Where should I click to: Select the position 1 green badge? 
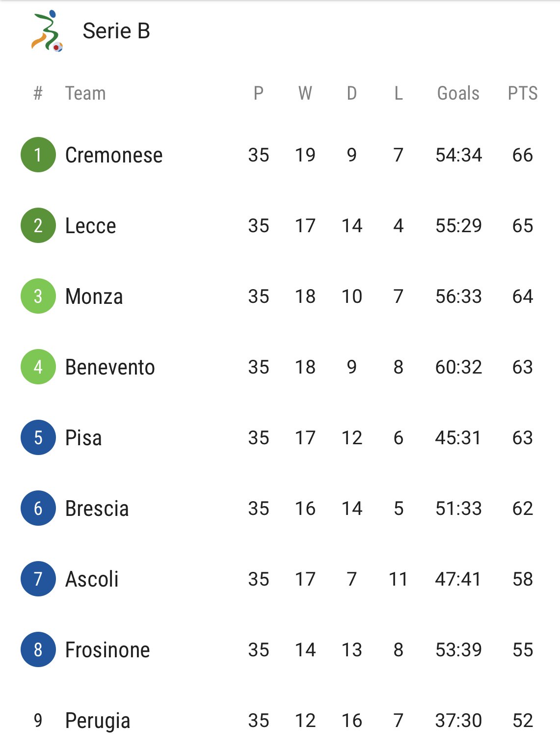38,155
